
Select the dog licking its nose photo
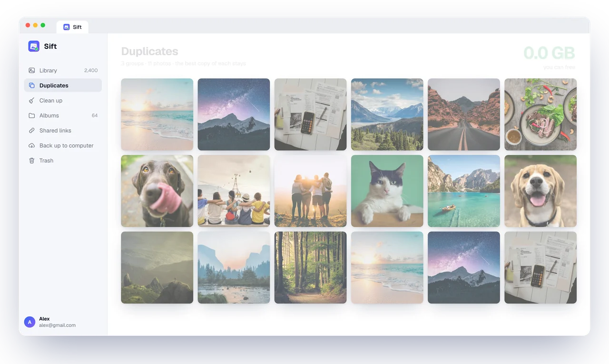157,191
